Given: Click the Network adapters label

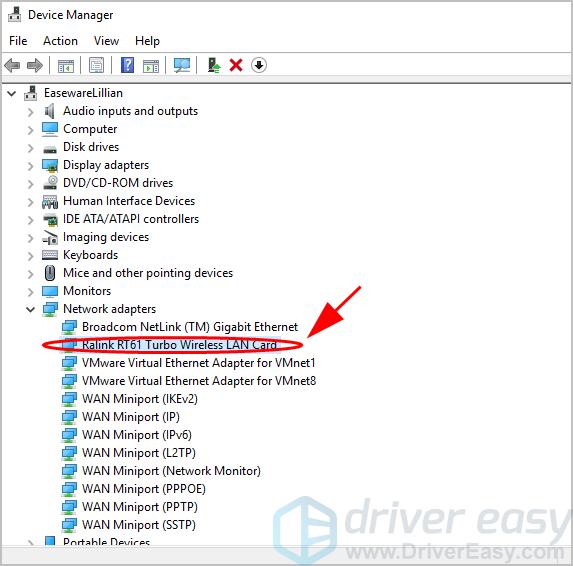Looking at the screenshot, I should coord(110,309).
